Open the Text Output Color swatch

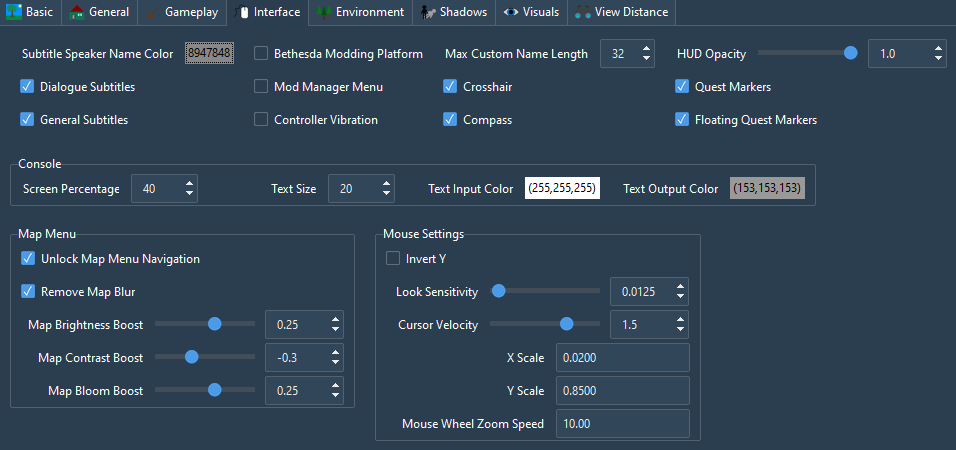point(768,188)
